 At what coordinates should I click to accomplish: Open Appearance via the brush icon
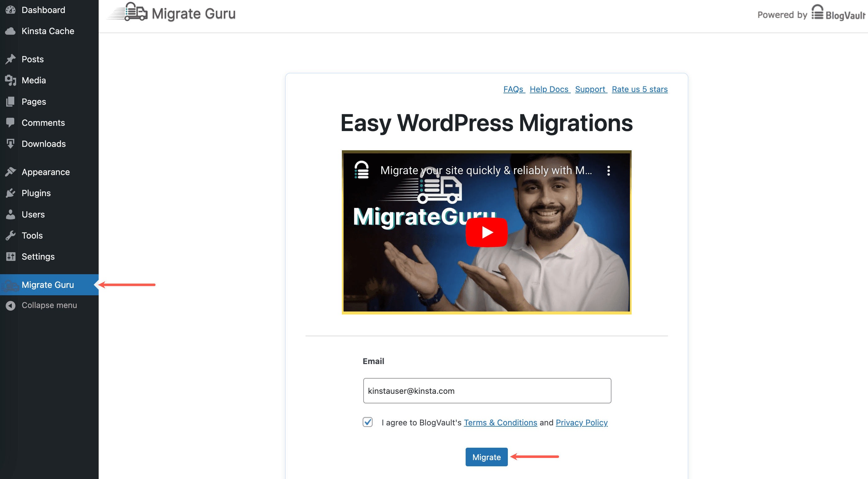click(11, 172)
